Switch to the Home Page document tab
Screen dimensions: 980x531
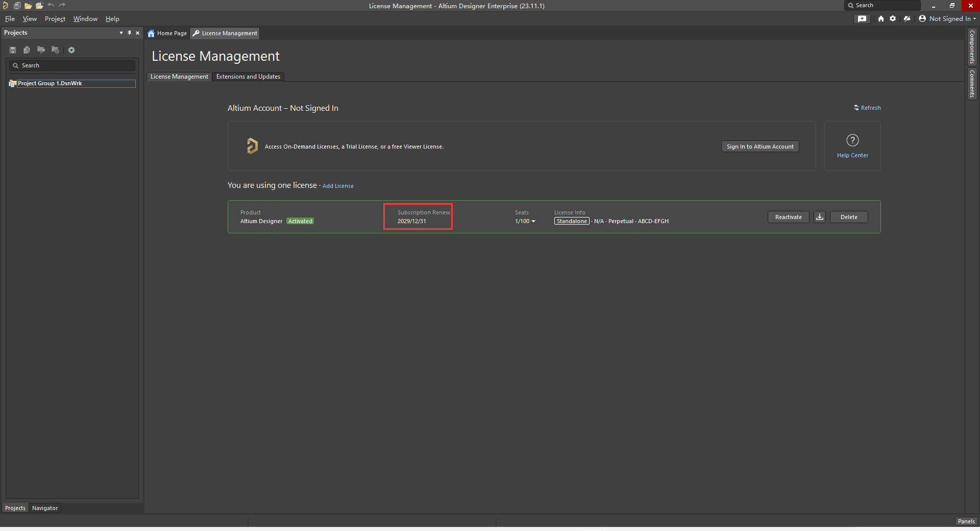tap(167, 33)
